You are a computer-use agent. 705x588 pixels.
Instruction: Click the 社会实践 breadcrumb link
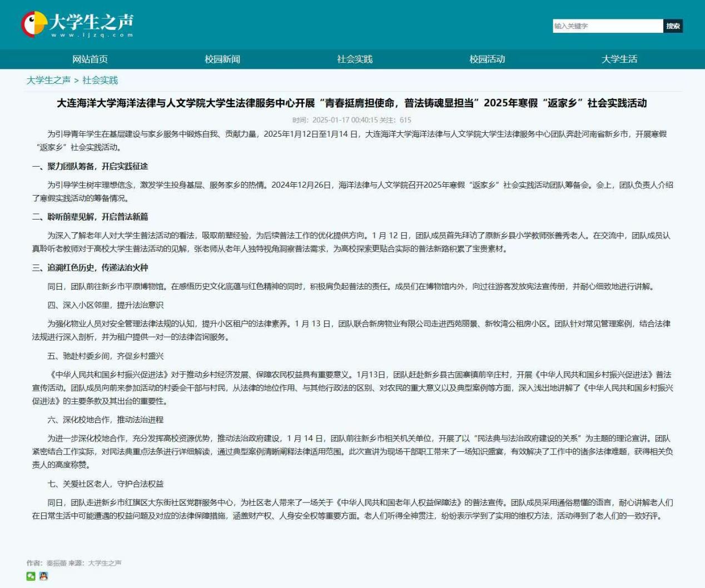click(100, 81)
